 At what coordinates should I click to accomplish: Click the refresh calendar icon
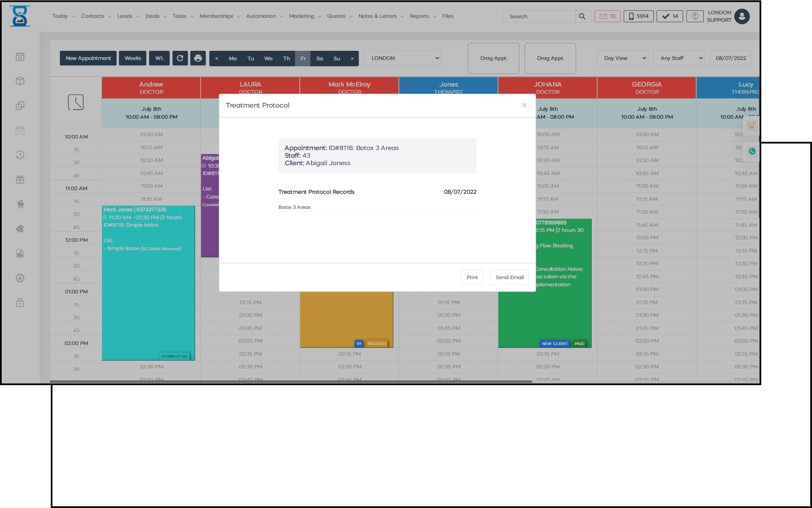[x=180, y=58]
